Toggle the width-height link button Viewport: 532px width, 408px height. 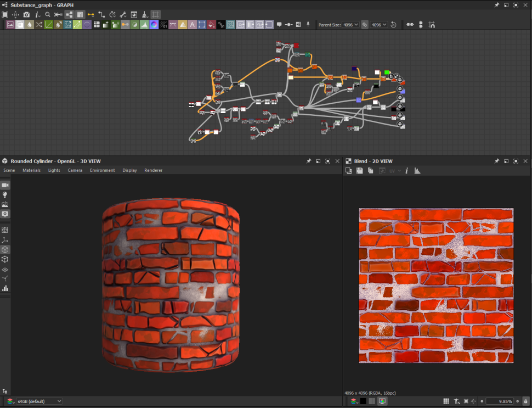[365, 25]
